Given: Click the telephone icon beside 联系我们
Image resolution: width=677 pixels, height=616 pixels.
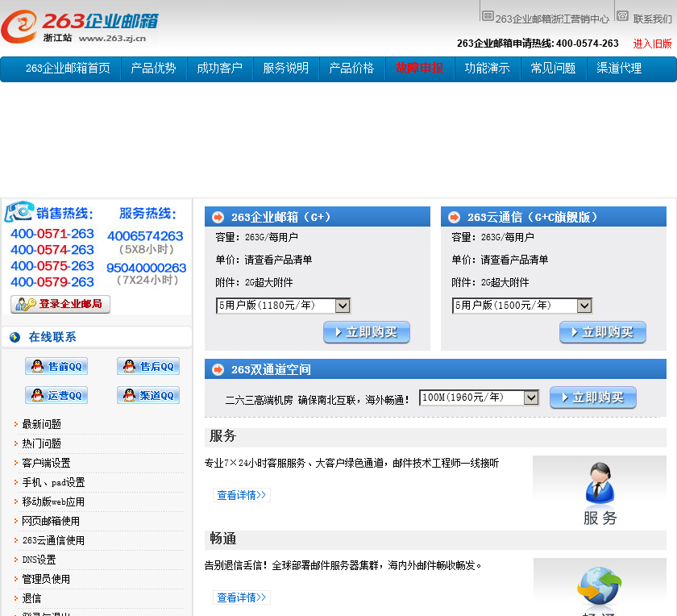Looking at the screenshot, I should coord(622,16).
